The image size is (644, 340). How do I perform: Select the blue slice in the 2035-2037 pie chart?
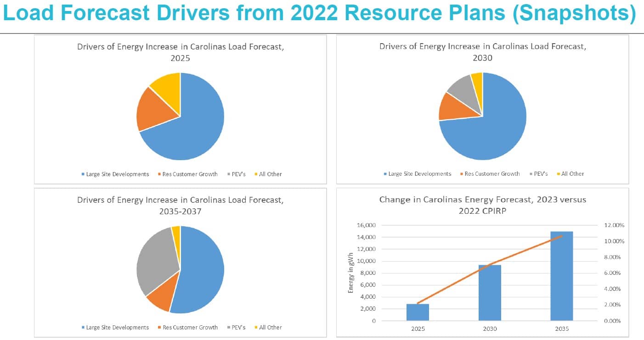click(202, 275)
